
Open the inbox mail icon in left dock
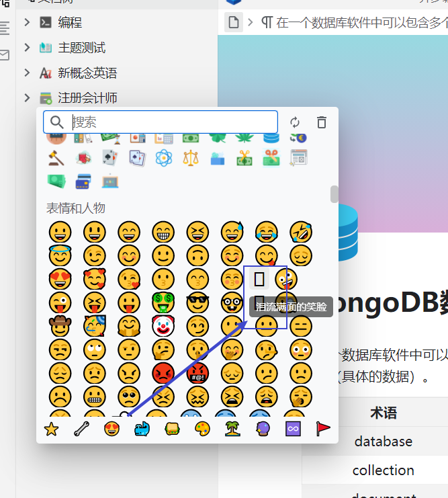click(x=5, y=55)
